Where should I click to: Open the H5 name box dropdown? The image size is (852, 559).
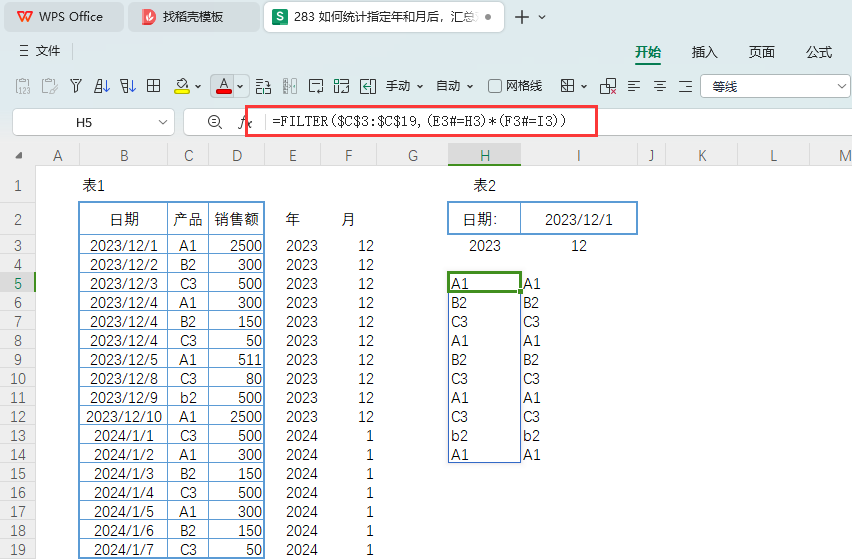pos(162,122)
